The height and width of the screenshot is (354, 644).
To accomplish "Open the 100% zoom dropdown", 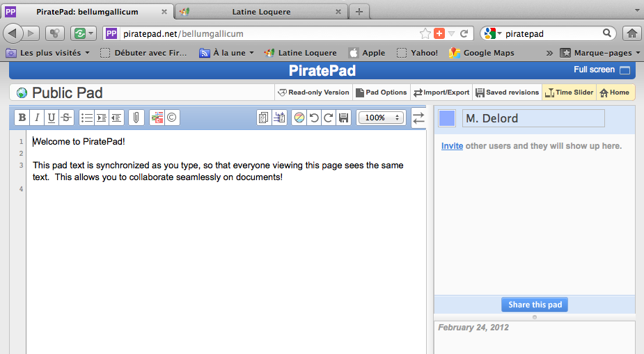I will click(382, 118).
